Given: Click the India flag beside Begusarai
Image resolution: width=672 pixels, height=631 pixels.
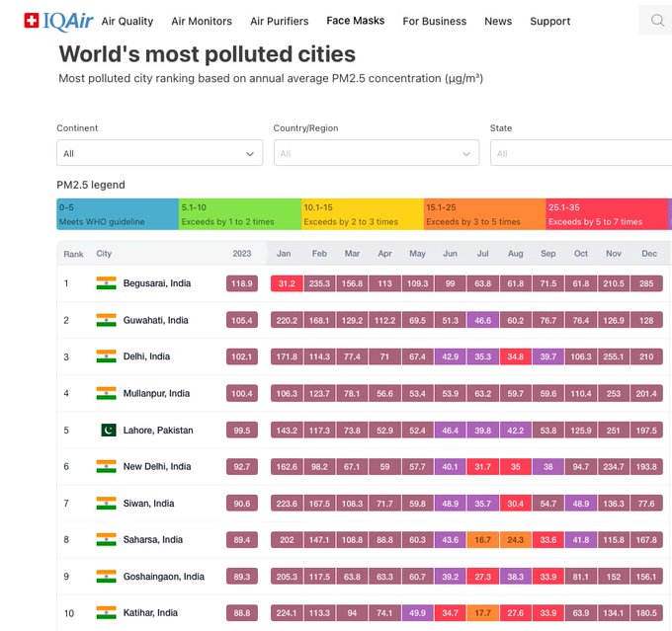Looking at the screenshot, I should 106,283.
